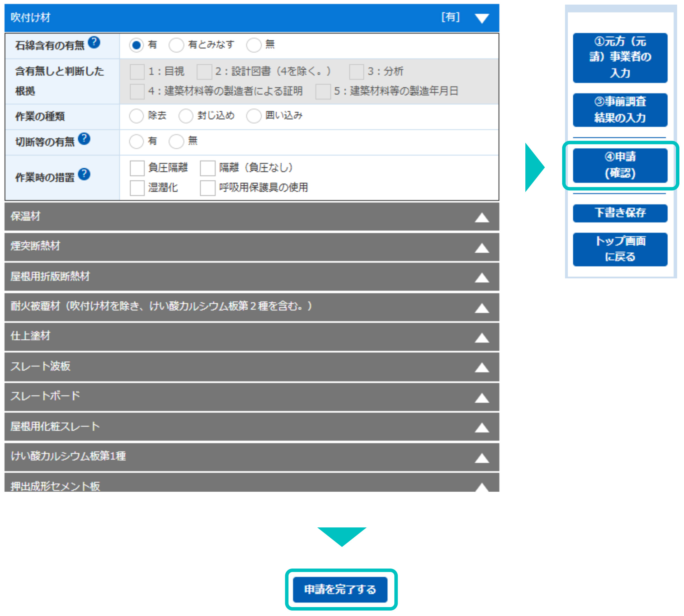Screen dimensions: 684x616
Task: Check the 湿潤化 checkbox
Action: coord(137,188)
